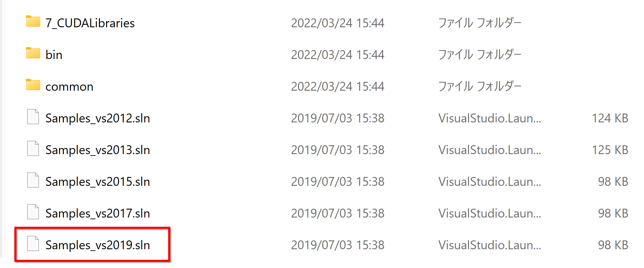Click the 124 KB size of Samples_vs2012.sln

[x=610, y=118]
